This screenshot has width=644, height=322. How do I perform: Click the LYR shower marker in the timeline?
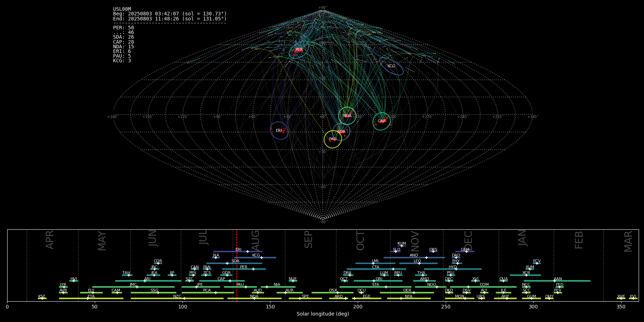click(63, 287)
